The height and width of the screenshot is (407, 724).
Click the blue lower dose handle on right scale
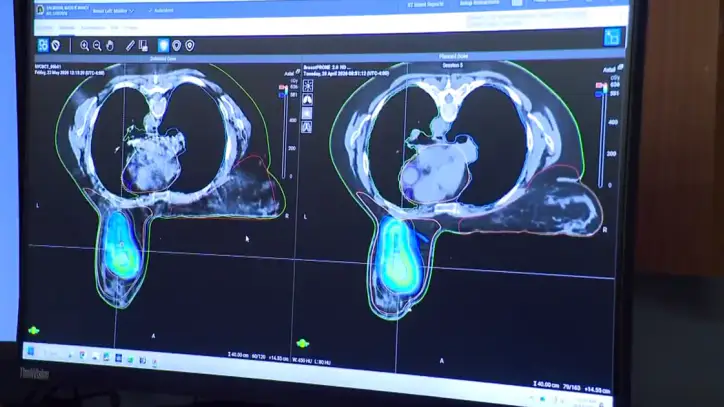pos(599,94)
